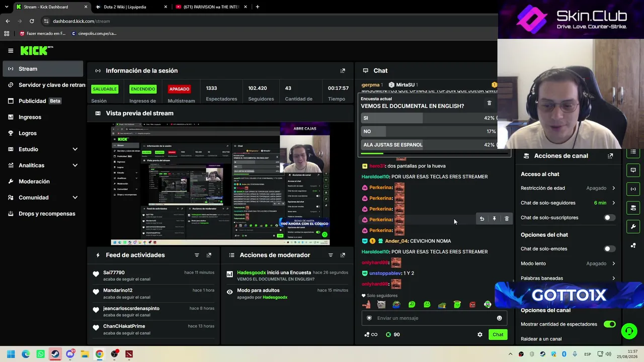
Task: Select the gray cat emote in quick emotes
Action: 381,304
